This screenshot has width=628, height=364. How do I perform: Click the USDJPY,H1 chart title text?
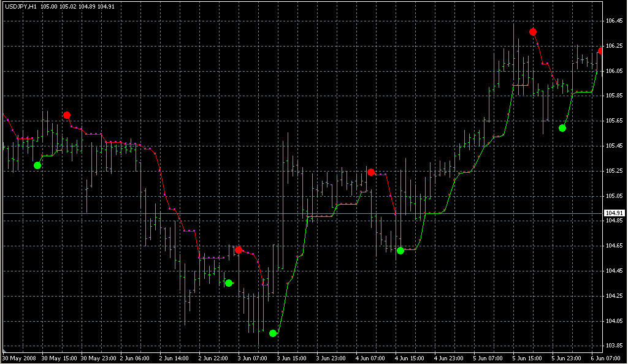[21, 6]
